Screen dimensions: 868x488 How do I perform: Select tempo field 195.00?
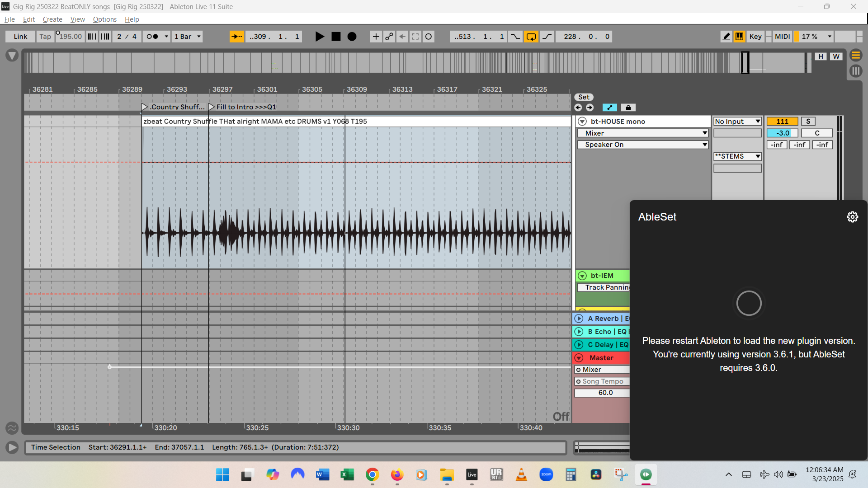(71, 37)
